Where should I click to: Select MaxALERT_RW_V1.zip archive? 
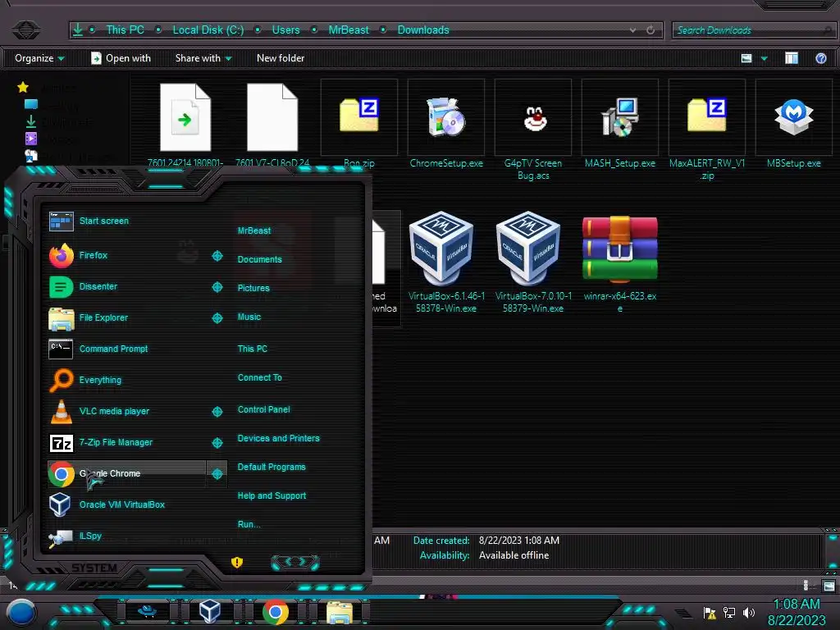(x=706, y=131)
